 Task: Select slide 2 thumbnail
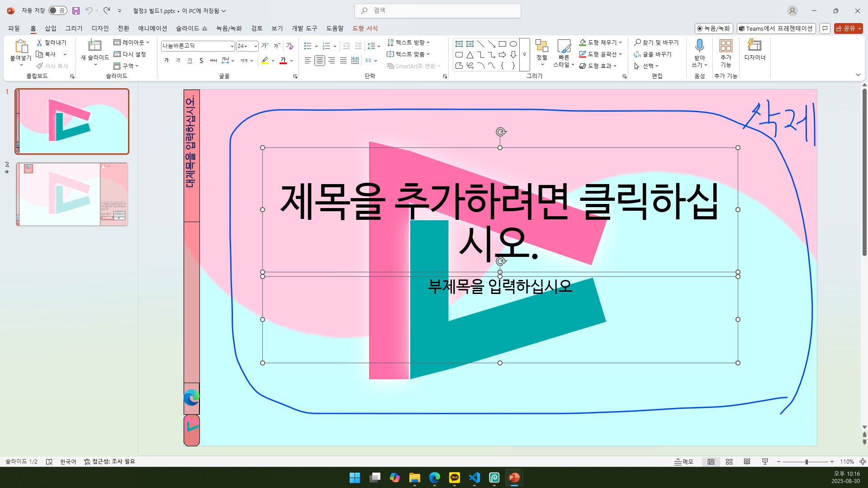72,194
